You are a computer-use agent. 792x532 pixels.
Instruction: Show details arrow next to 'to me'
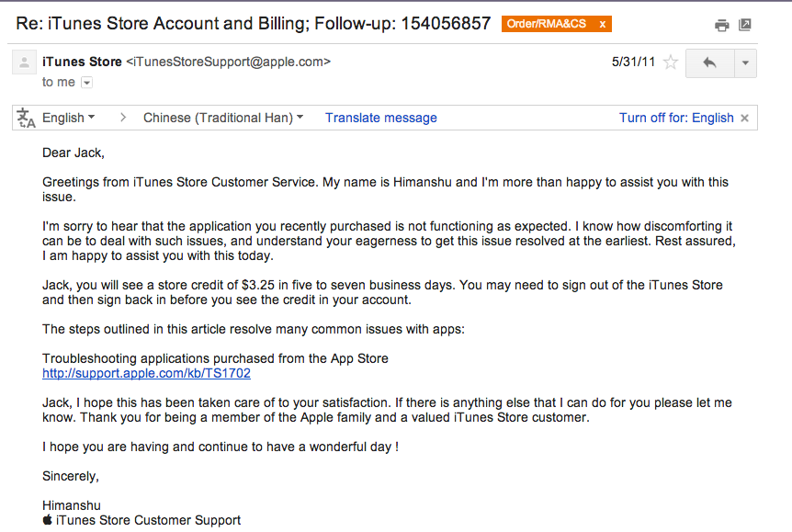click(87, 83)
